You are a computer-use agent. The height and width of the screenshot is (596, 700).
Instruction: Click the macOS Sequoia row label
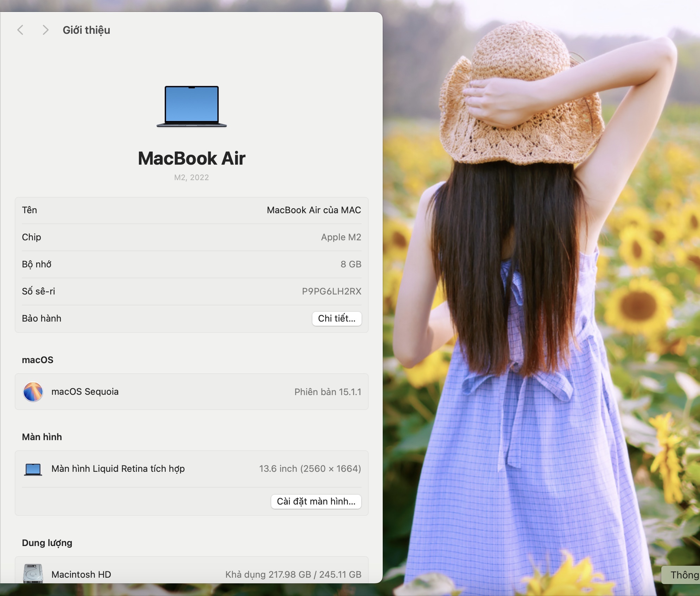[85, 392]
